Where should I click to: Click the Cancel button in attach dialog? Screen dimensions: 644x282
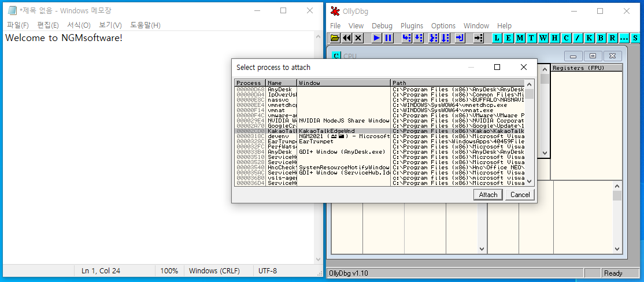tap(520, 195)
